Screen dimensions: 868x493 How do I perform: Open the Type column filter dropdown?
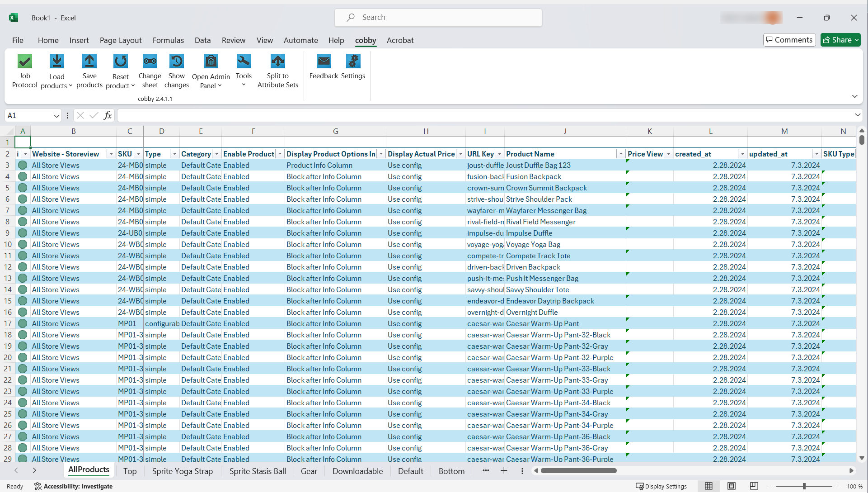pyautogui.click(x=174, y=154)
